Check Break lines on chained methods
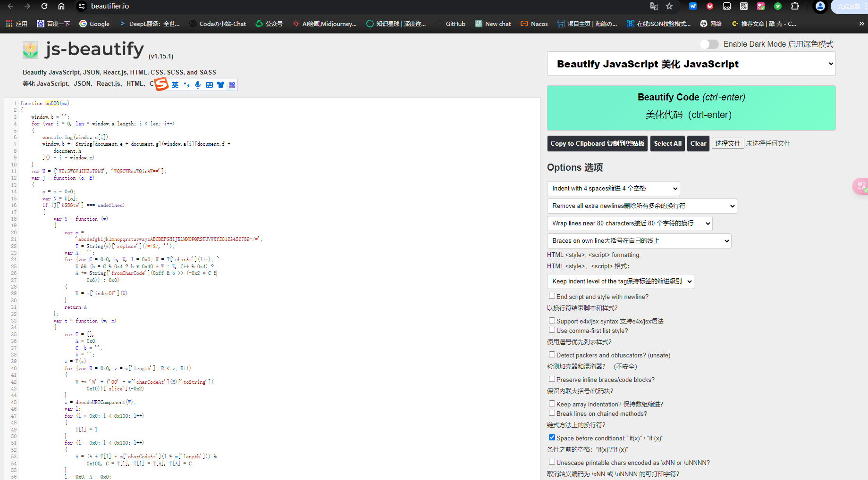 (552, 413)
